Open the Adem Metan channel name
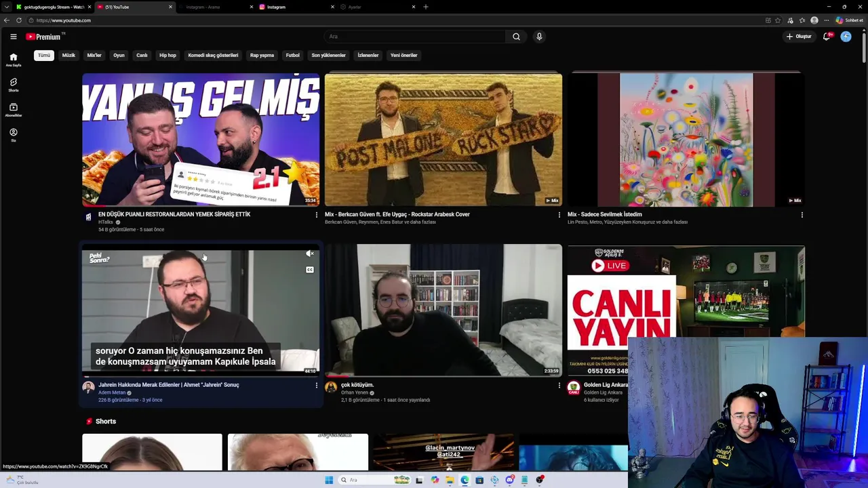This screenshot has width=868, height=488. pyautogui.click(x=112, y=392)
